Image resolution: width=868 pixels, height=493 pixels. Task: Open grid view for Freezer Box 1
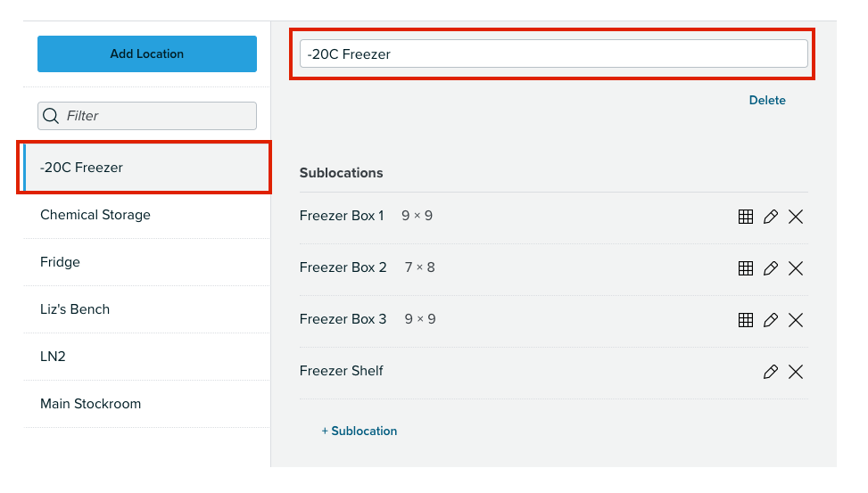click(745, 217)
